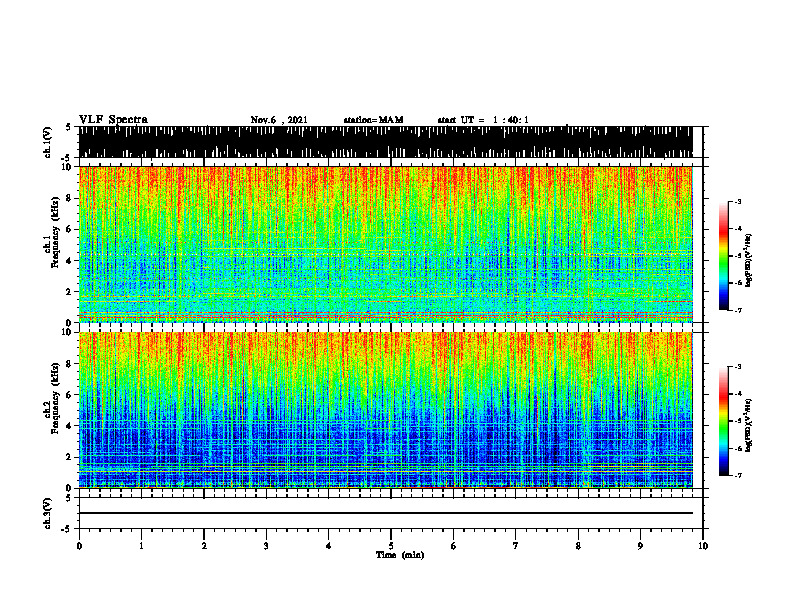Click time axis tick label '1'
Viewport: 792px width, 612px height.
click(141, 546)
